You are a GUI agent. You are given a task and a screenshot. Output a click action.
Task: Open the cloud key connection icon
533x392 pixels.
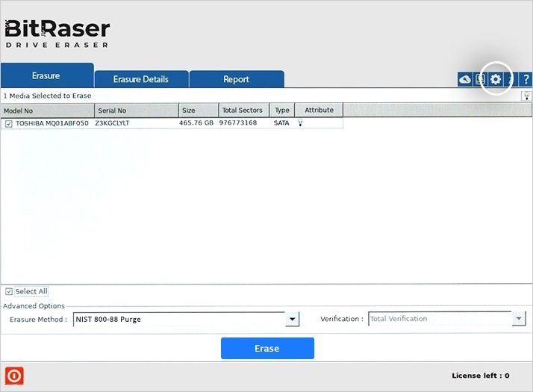coord(464,80)
